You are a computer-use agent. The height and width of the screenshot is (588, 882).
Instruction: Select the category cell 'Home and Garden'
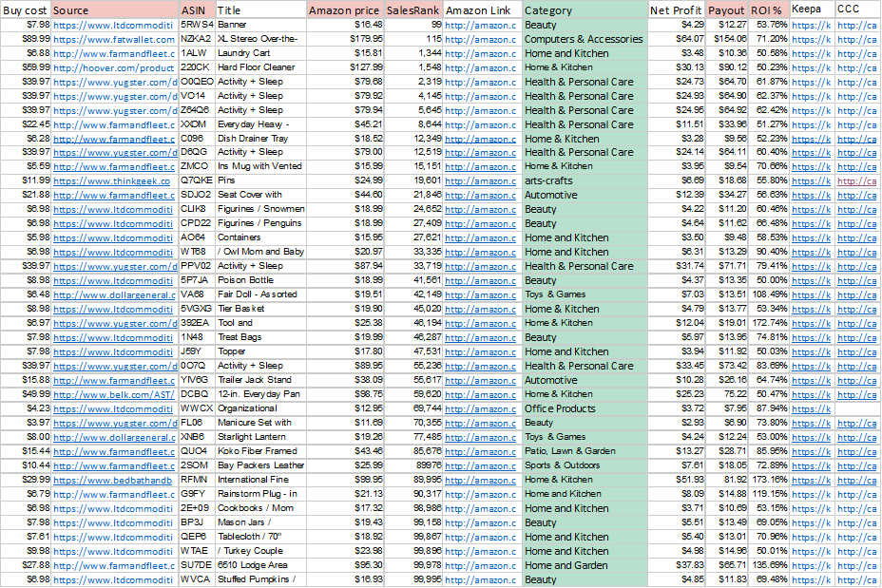point(585,565)
